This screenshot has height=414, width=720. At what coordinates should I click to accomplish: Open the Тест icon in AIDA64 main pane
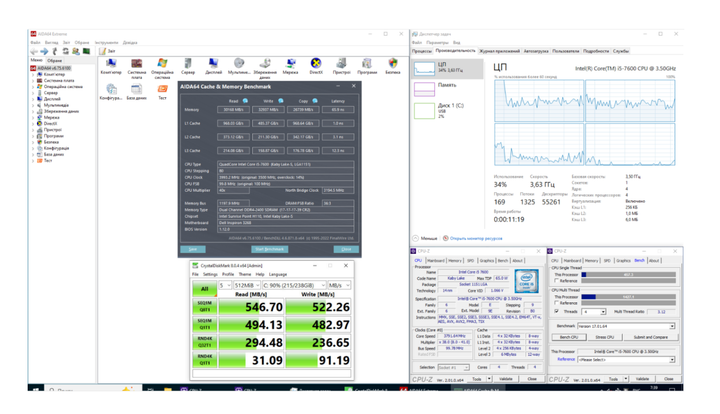click(x=162, y=89)
